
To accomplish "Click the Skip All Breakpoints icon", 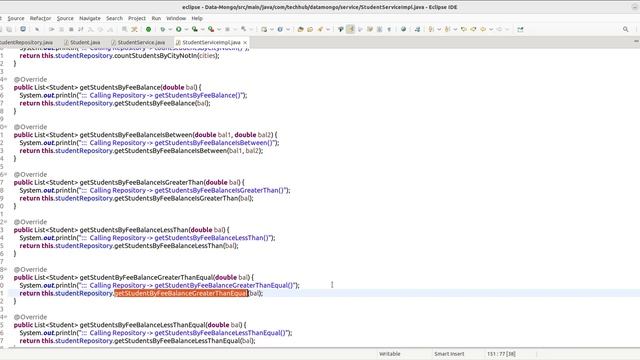I will coord(37,29).
